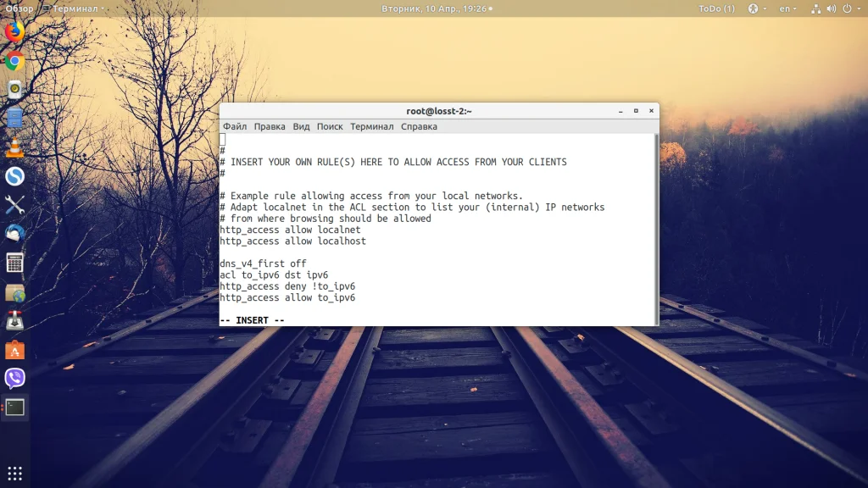Launch VLC media player from the dock
The height and width of the screenshot is (488, 868).
[x=14, y=147]
